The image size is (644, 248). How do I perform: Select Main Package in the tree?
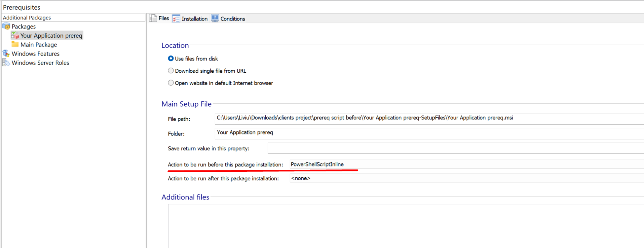pos(39,45)
